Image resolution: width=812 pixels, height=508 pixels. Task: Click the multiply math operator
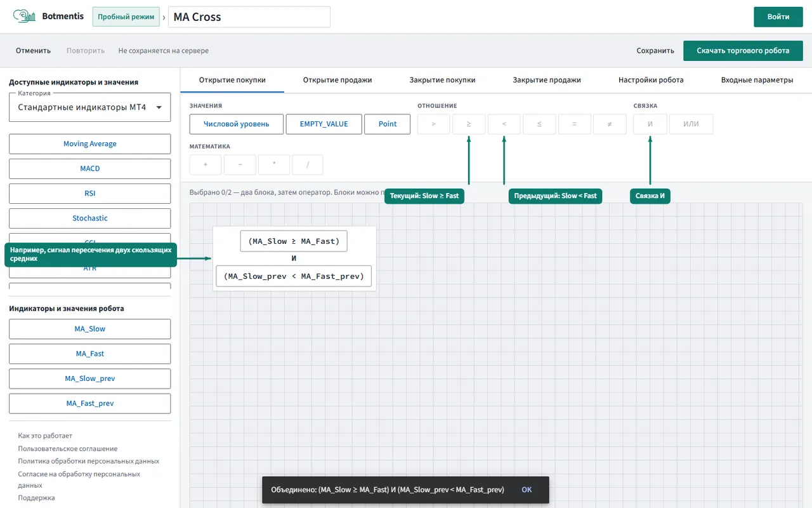click(274, 164)
